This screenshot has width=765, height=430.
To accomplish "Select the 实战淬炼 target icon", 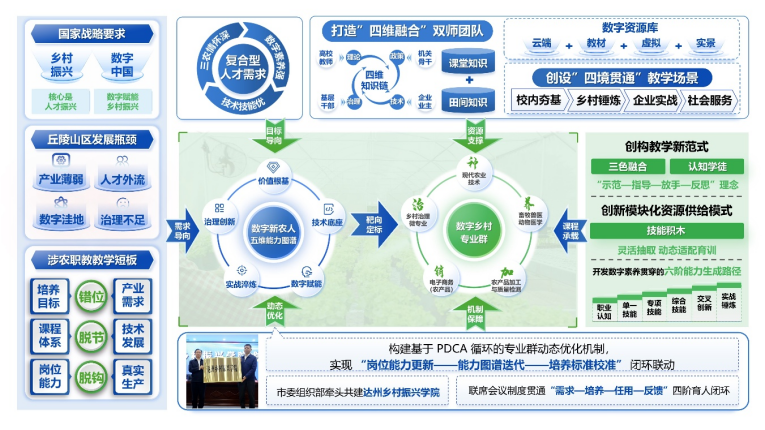I will [242, 272].
